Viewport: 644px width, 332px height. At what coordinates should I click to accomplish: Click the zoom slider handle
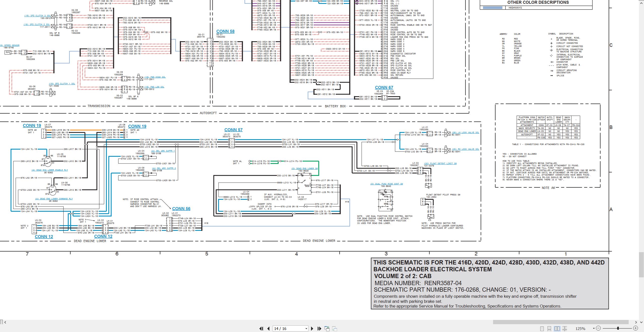pos(618,328)
